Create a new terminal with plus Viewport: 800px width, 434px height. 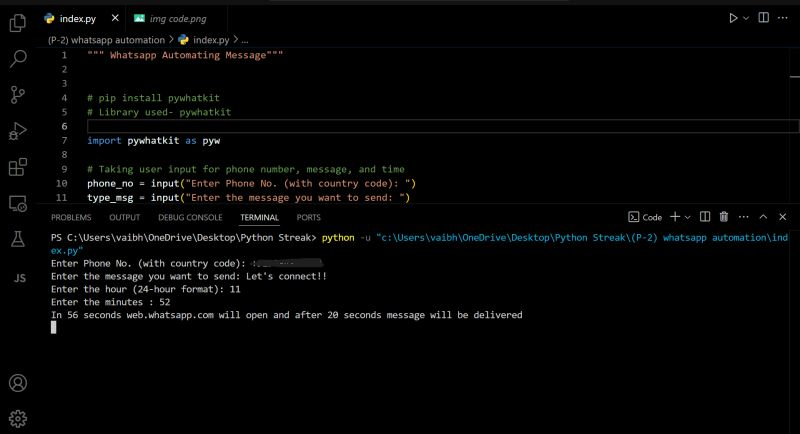tap(675, 217)
